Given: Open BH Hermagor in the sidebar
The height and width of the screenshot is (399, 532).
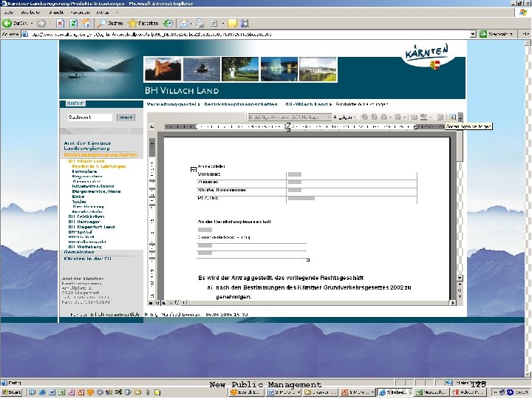Looking at the screenshot, I should tap(84, 222).
